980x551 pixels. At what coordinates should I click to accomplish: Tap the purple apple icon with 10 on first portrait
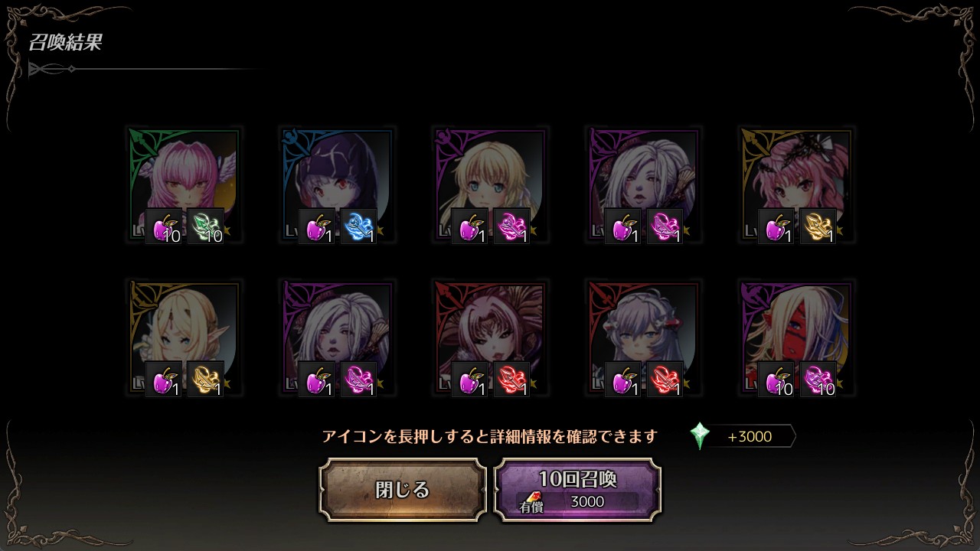(x=164, y=227)
